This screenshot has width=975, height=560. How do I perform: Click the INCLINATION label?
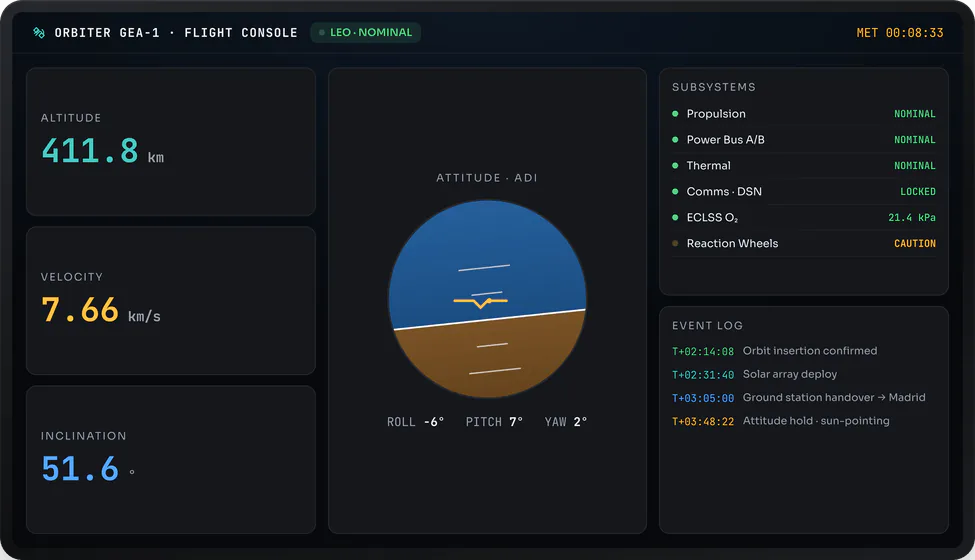click(x=83, y=436)
